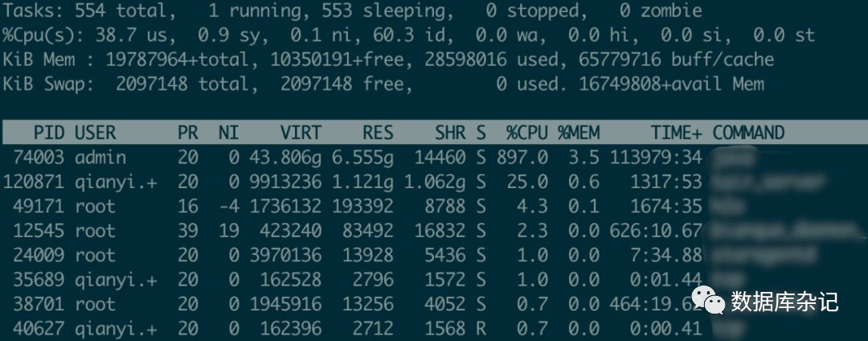Image resolution: width=868 pixels, height=341 pixels.
Task: Select PID 38701 root process
Action: click(x=434, y=304)
